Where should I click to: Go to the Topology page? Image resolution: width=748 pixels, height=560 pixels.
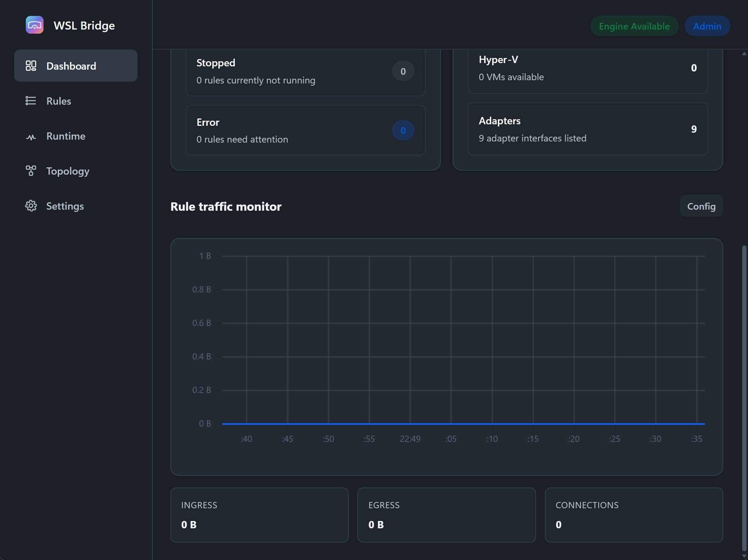[x=76, y=171]
